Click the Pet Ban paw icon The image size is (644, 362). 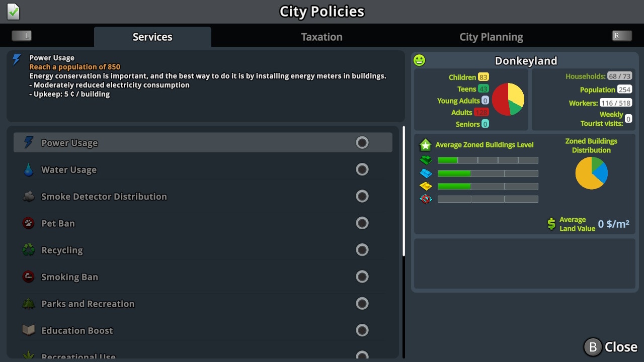(x=29, y=223)
